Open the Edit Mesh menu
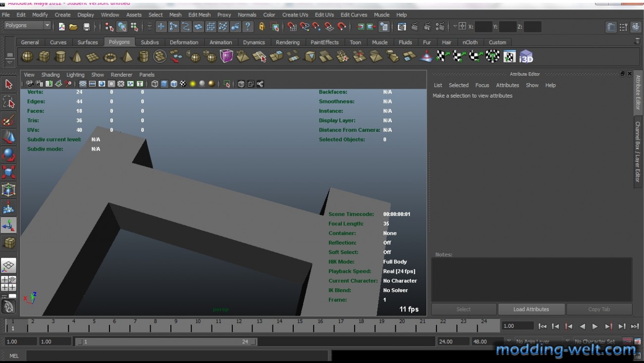644x363 pixels. tap(199, 15)
